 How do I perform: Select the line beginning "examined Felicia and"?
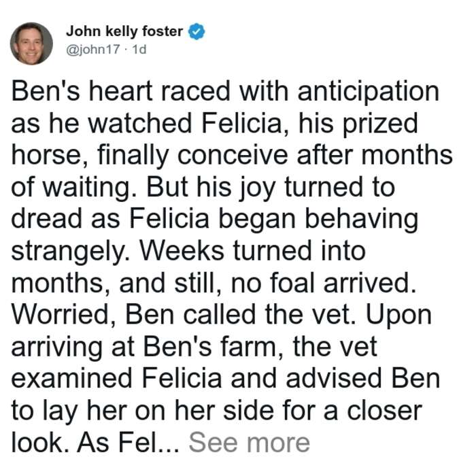226,379
